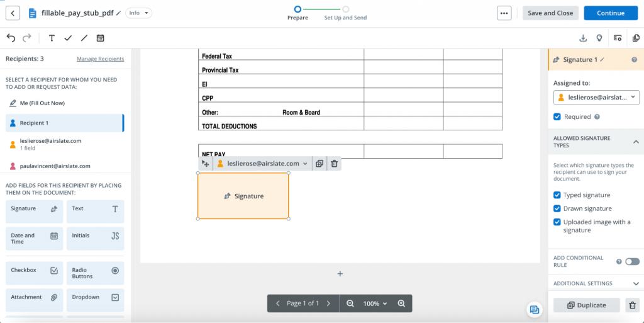
Task: Choose the calendar date tool in toolbar
Action: pos(100,38)
